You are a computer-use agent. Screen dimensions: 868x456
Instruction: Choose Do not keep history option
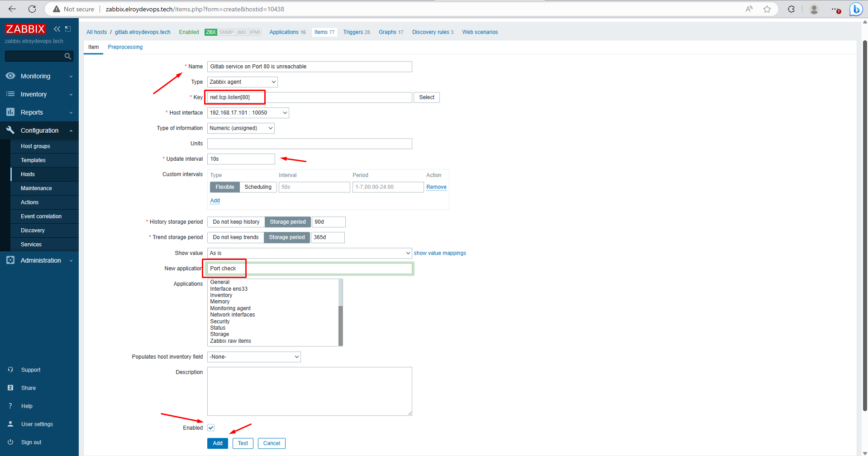click(236, 222)
